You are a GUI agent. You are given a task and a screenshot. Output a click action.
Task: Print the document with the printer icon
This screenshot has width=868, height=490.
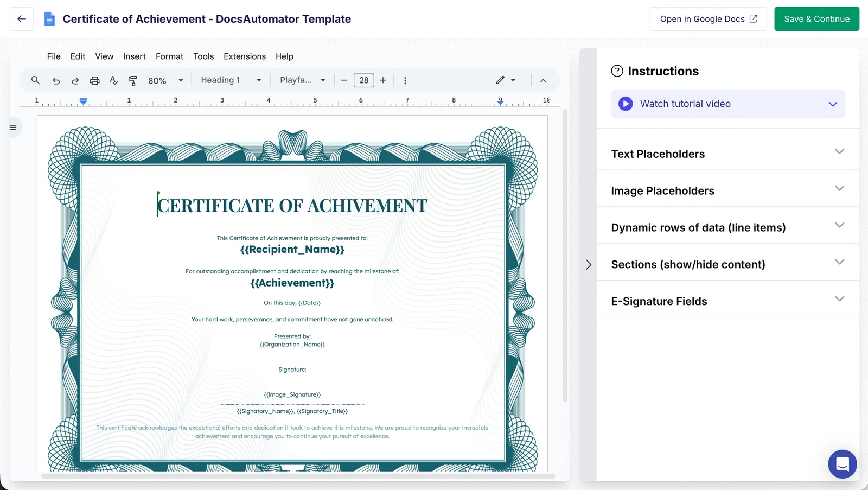pyautogui.click(x=94, y=80)
